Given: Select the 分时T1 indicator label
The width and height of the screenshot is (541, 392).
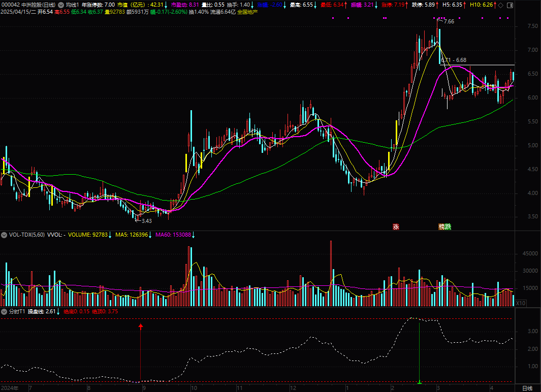Looking at the screenshot, I should coord(17,311).
